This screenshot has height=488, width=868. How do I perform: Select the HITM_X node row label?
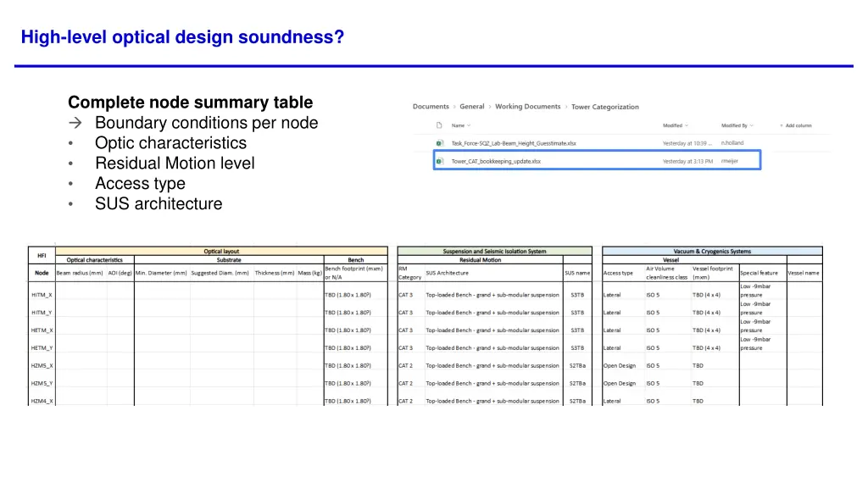[42, 295]
